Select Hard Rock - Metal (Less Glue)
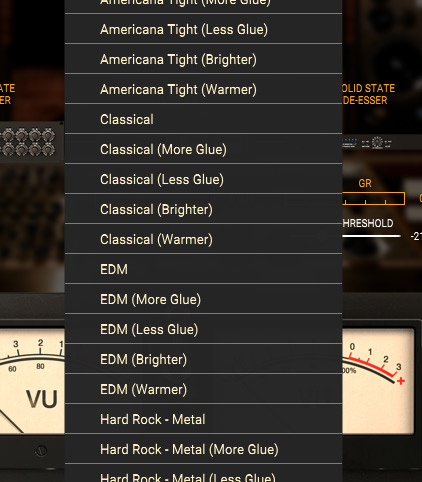 click(x=203, y=473)
